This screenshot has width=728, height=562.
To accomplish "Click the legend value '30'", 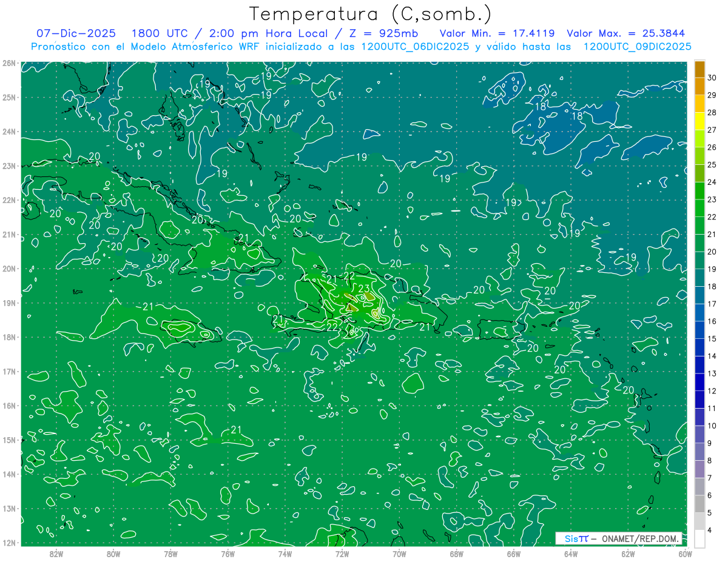I will 712,78.
